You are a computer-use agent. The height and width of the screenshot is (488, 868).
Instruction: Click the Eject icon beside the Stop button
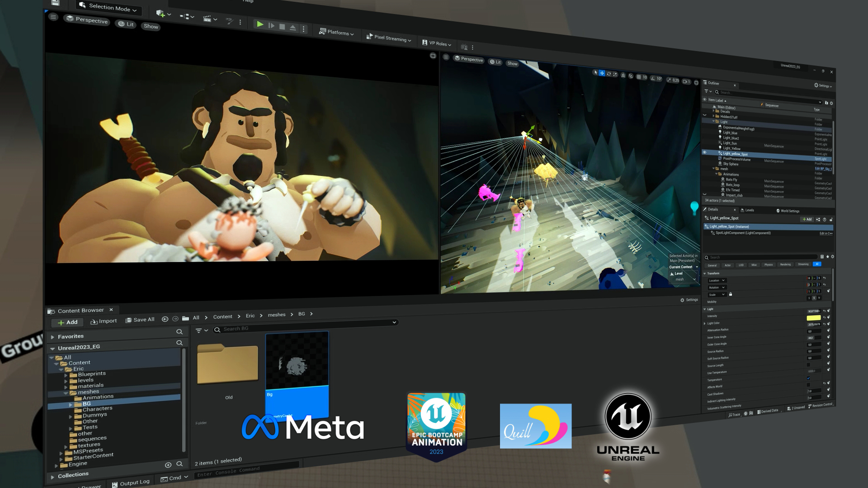[x=293, y=28]
